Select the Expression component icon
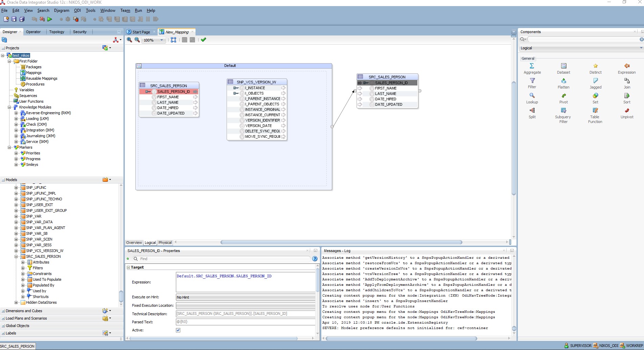Image resolution: width=644 pixels, height=350 pixels. [627, 66]
